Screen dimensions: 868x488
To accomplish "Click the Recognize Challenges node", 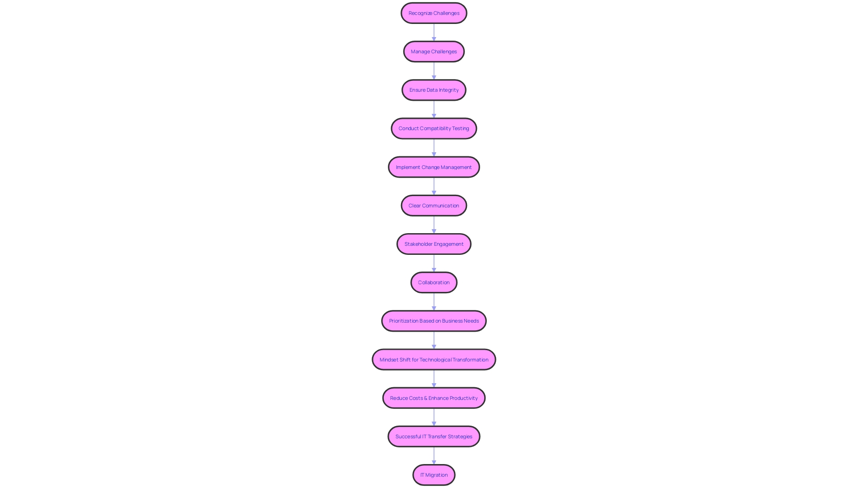I will (434, 13).
